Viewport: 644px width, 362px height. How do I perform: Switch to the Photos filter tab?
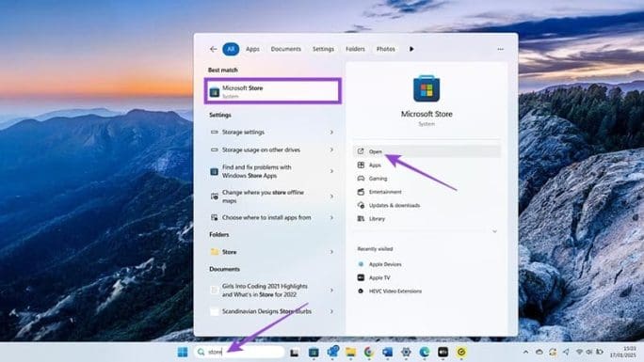pos(386,49)
